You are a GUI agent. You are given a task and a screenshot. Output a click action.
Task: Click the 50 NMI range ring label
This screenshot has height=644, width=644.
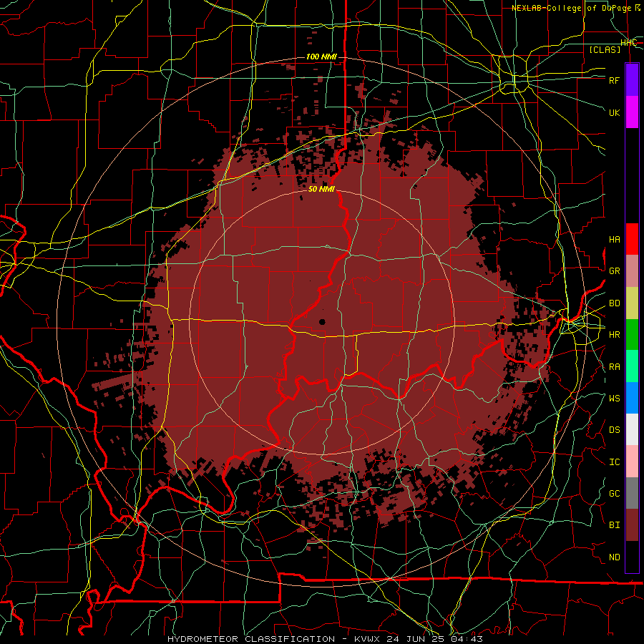pos(321,190)
